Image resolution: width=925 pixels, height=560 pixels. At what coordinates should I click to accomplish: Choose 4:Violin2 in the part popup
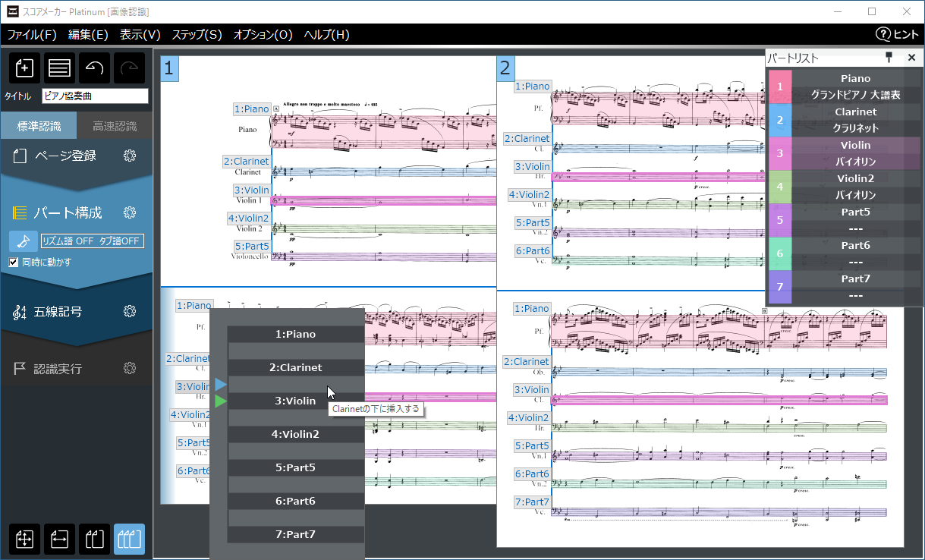(x=295, y=434)
